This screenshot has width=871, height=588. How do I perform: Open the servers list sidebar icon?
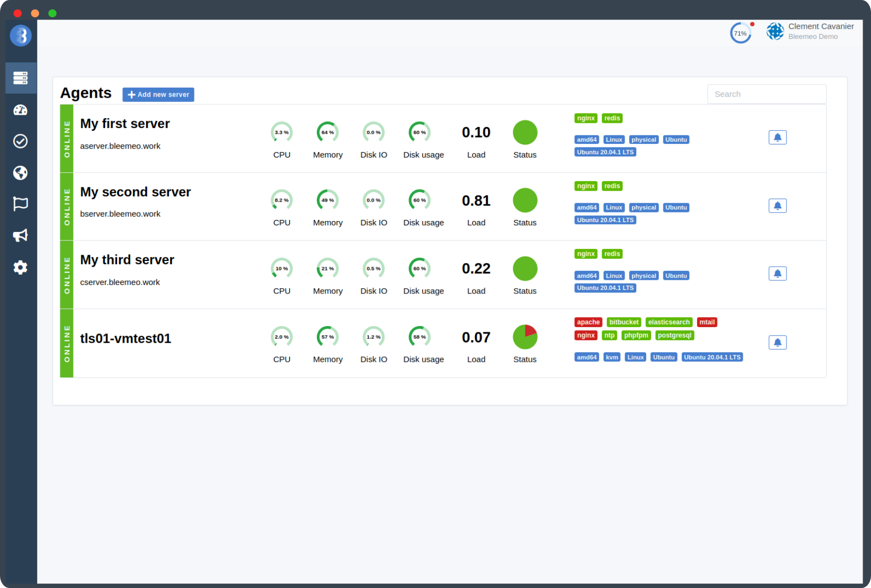click(x=20, y=78)
